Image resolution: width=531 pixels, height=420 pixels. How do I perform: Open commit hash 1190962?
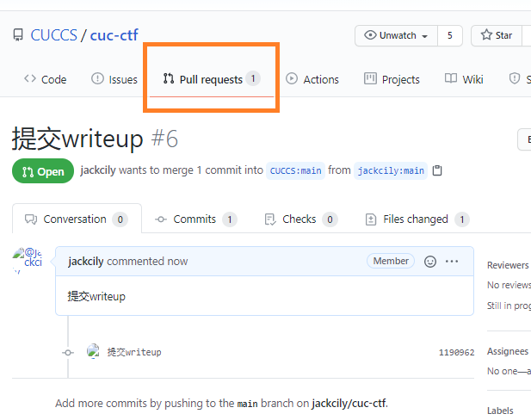[x=456, y=353]
